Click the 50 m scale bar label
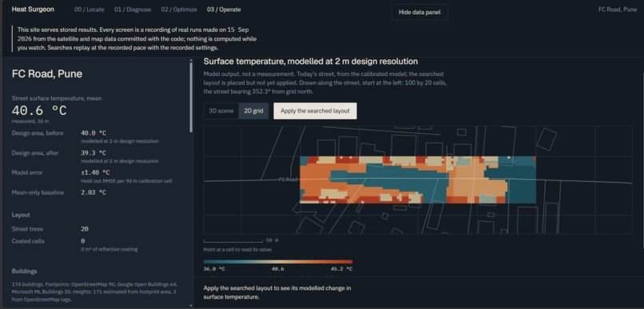Image resolution: width=644 pixels, height=309 pixels. [x=272, y=240]
